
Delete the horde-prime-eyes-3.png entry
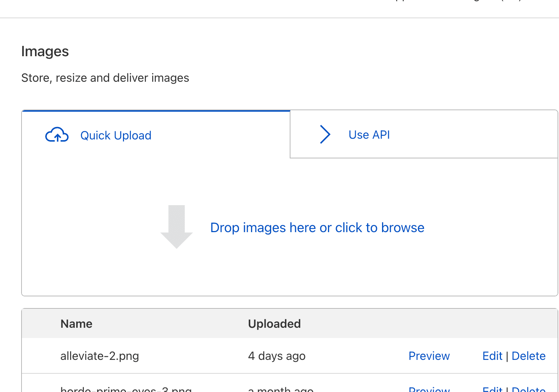tap(528, 389)
